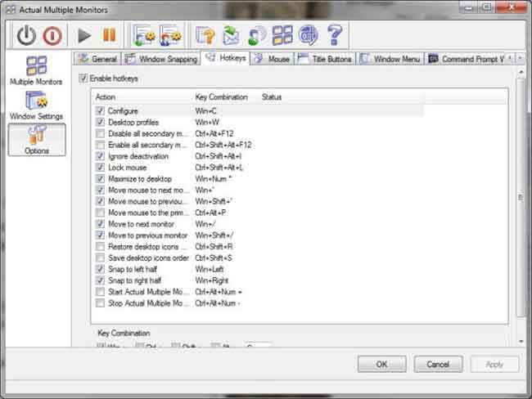Click the four-squares monitors toolbar icon
Image resolution: width=532 pixels, height=399 pixels.
[282, 35]
